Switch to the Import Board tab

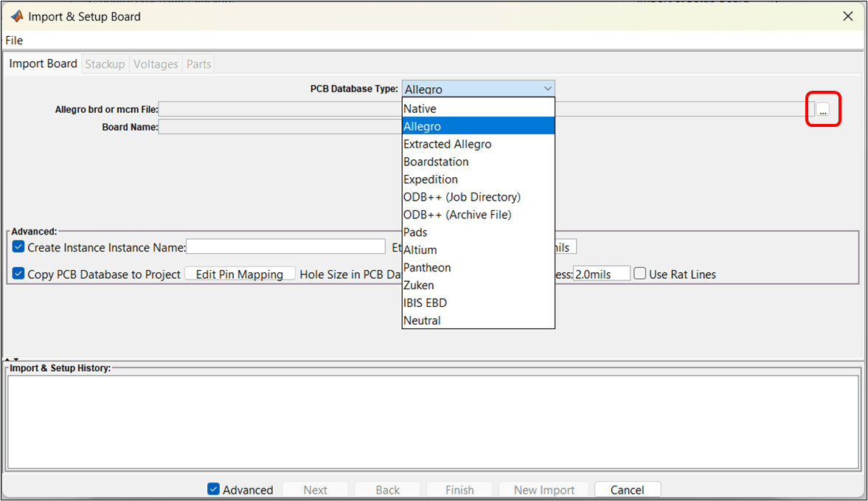tap(44, 63)
